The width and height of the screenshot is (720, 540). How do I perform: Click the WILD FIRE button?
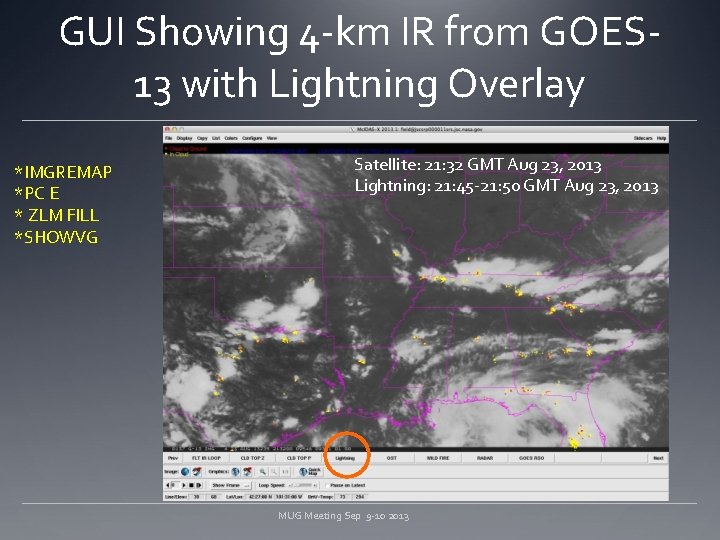(438, 458)
